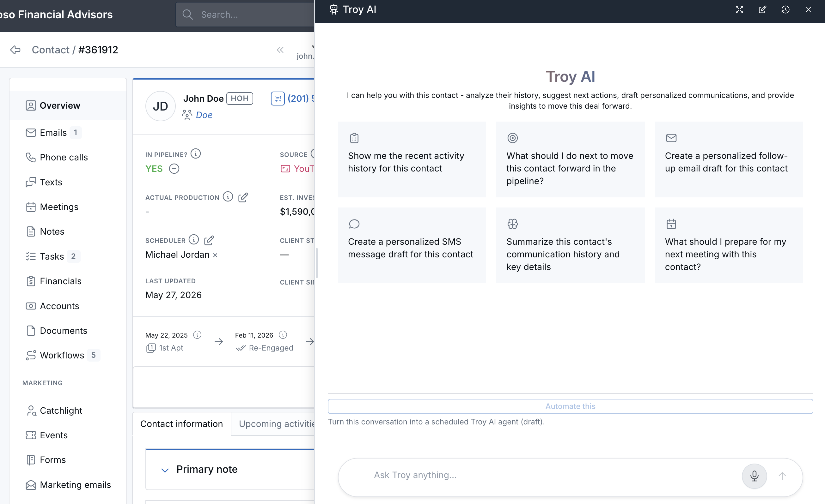Click the Search input field
Image resolution: width=825 pixels, height=504 pixels.
pyautogui.click(x=245, y=15)
